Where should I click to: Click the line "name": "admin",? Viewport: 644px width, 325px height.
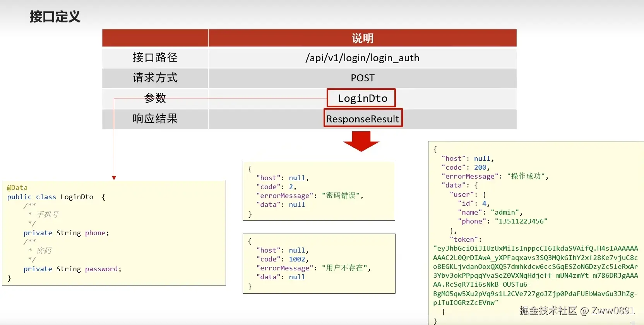490,212
